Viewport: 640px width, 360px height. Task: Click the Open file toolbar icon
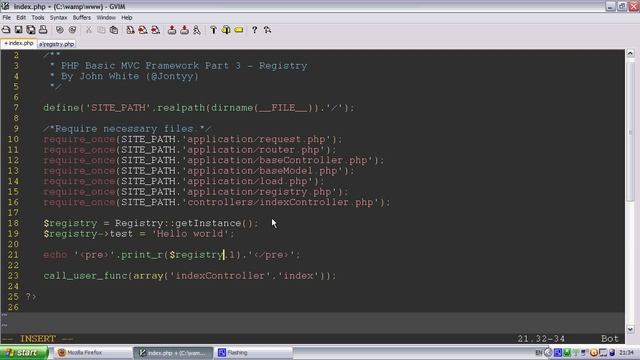[x=6, y=30]
